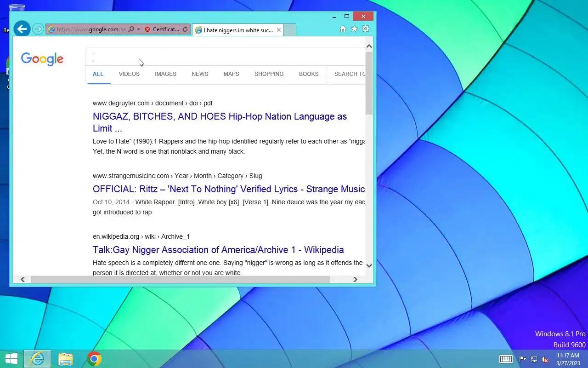Viewport: 588px width, 368px height.
Task: Open Rittz 'Next To Nothing' Verified Lyrics link
Action: click(x=229, y=189)
